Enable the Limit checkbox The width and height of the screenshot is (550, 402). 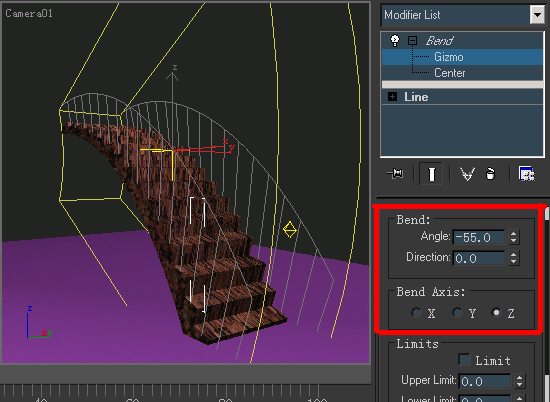[464, 360]
